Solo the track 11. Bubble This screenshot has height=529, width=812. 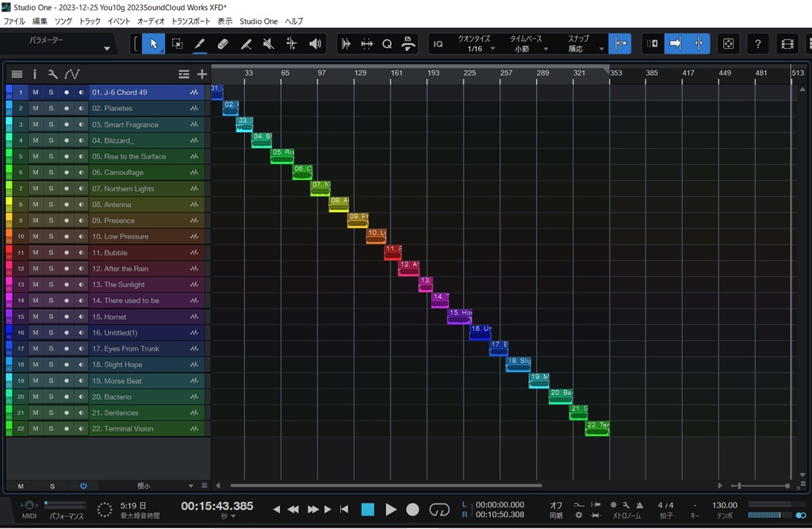click(50, 252)
